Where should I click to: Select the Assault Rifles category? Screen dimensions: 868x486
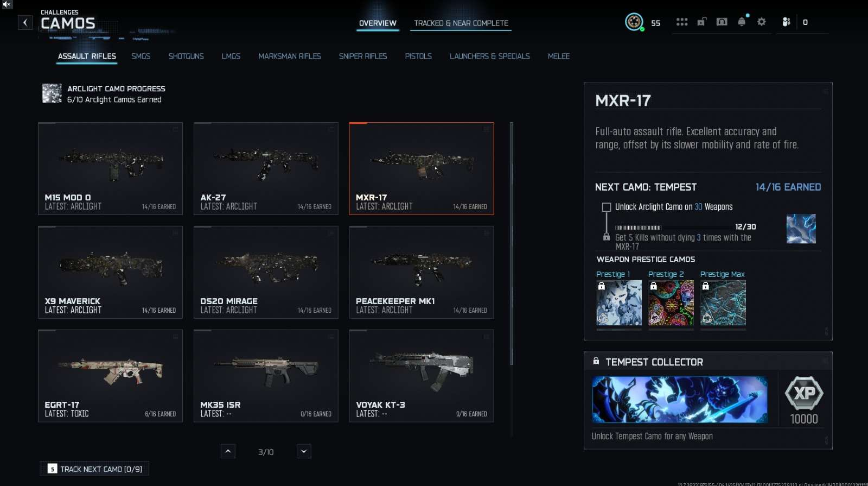[87, 56]
